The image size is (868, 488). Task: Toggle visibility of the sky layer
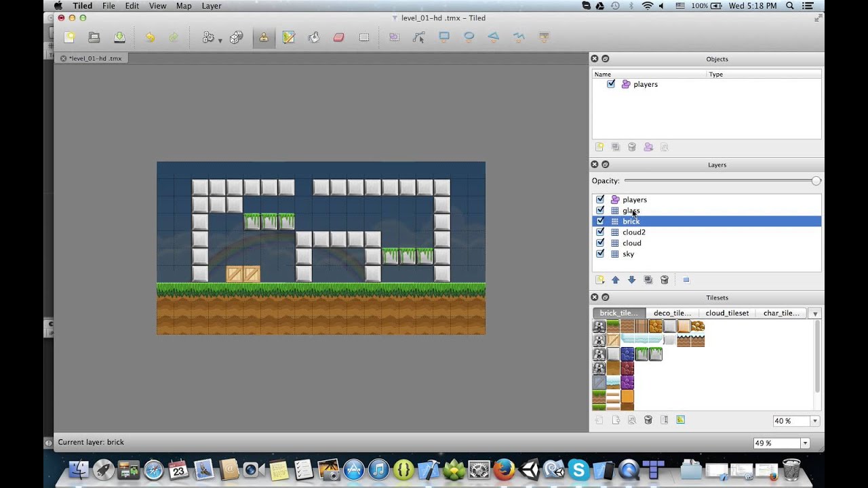[x=600, y=254]
